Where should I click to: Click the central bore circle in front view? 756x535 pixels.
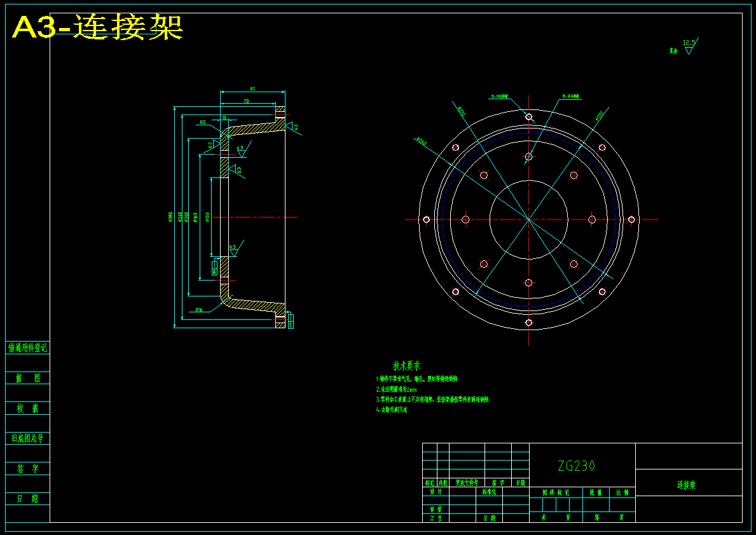coord(529,219)
